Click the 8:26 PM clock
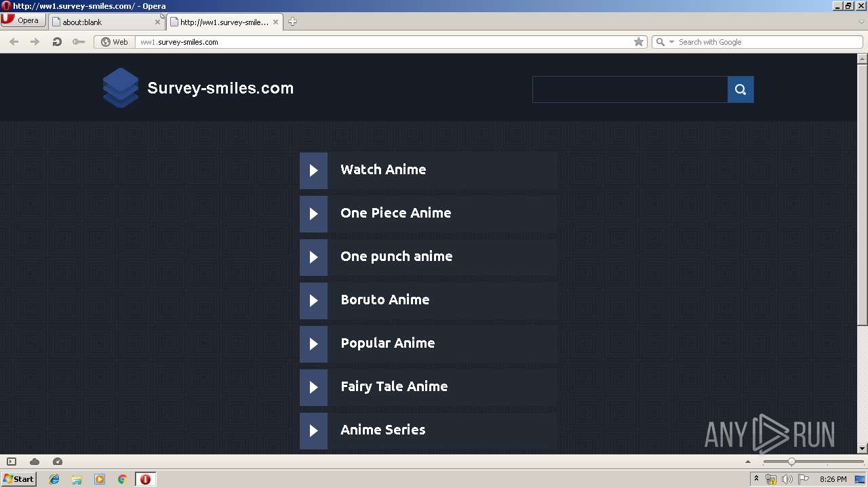868x488 pixels. point(833,479)
